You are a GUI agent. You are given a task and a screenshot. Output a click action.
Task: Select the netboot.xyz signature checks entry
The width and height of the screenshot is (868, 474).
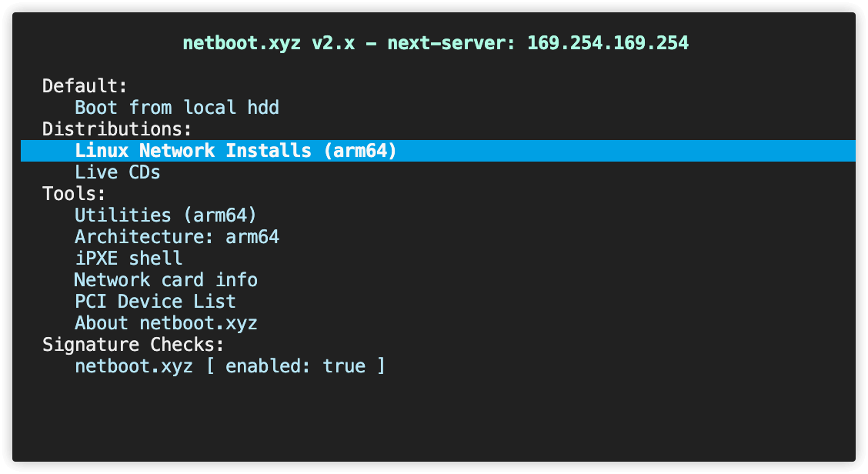coord(133,366)
